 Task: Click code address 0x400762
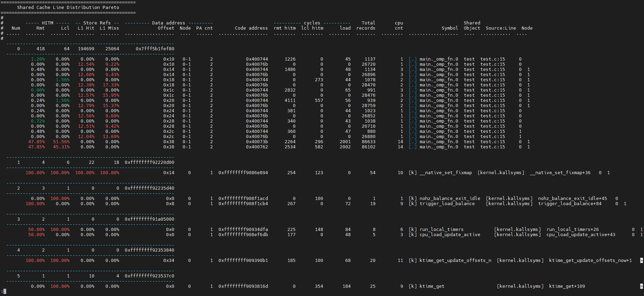tap(257, 147)
